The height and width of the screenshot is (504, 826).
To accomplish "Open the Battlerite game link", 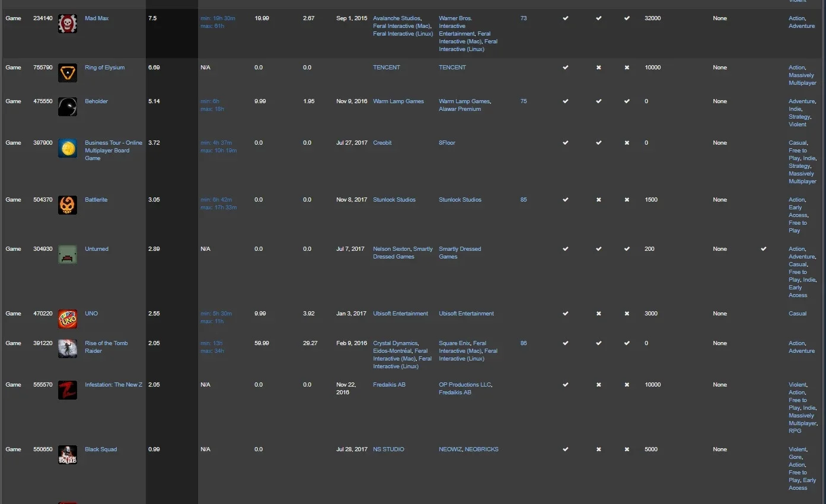I will 96,200.
